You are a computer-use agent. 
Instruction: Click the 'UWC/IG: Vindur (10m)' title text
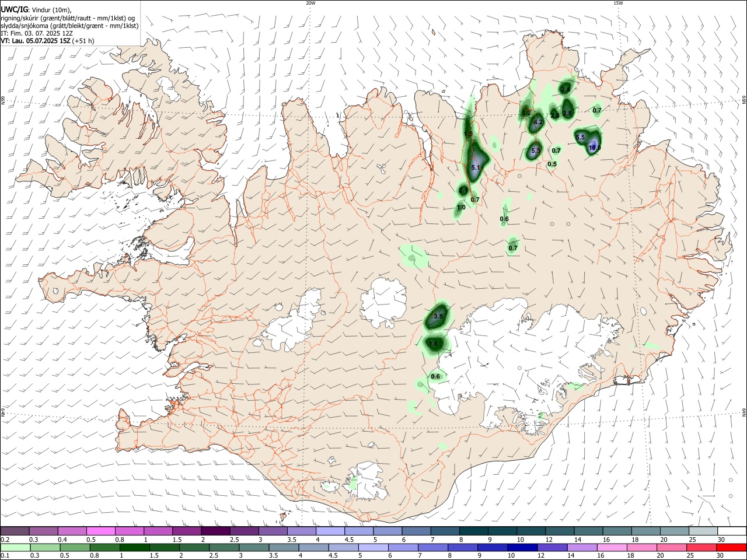pyautogui.click(x=36, y=10)
